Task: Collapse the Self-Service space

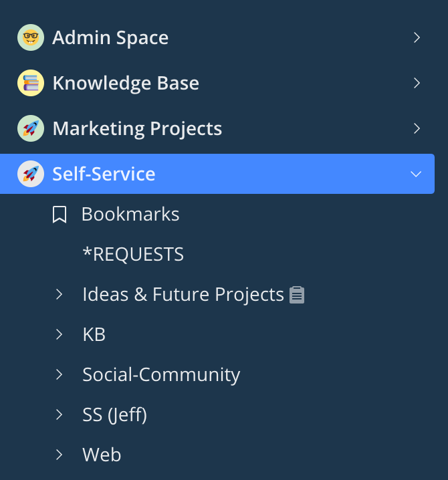Action: pyautogui.click(x=416, y=174)
